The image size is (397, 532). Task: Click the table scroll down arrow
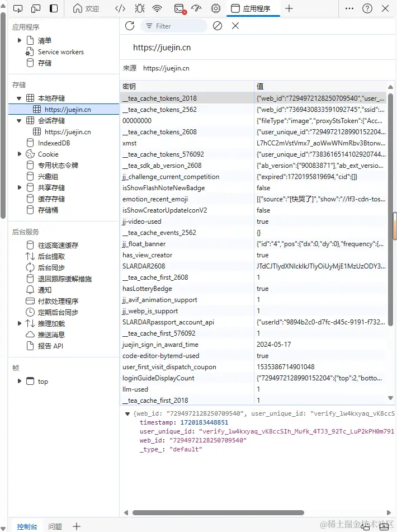point(390,398)
